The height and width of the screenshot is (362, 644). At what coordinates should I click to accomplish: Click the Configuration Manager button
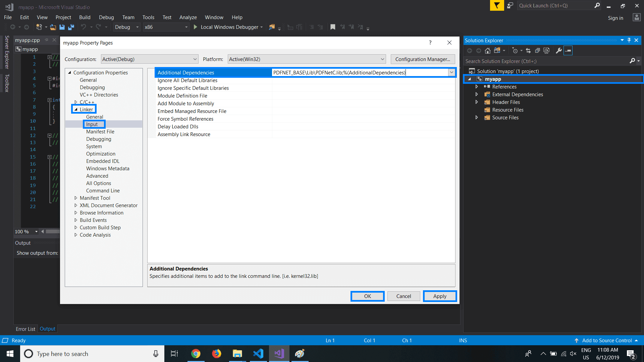point(422,59)
